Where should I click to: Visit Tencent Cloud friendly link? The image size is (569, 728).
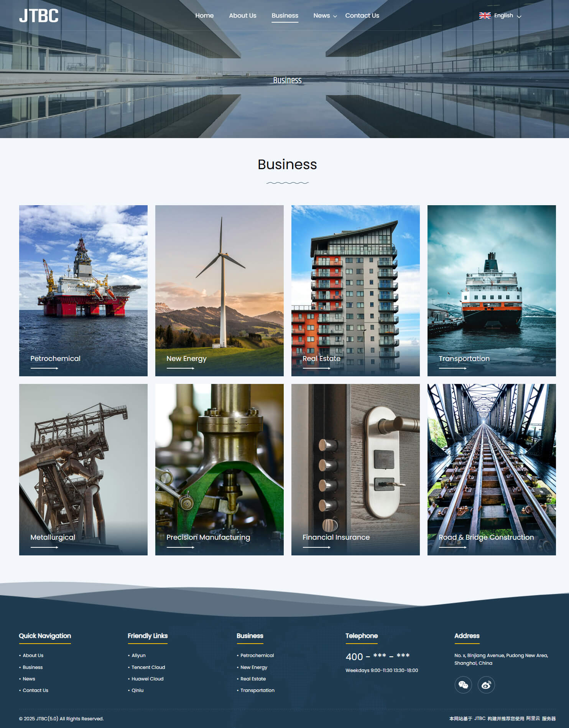coord(148,667)
